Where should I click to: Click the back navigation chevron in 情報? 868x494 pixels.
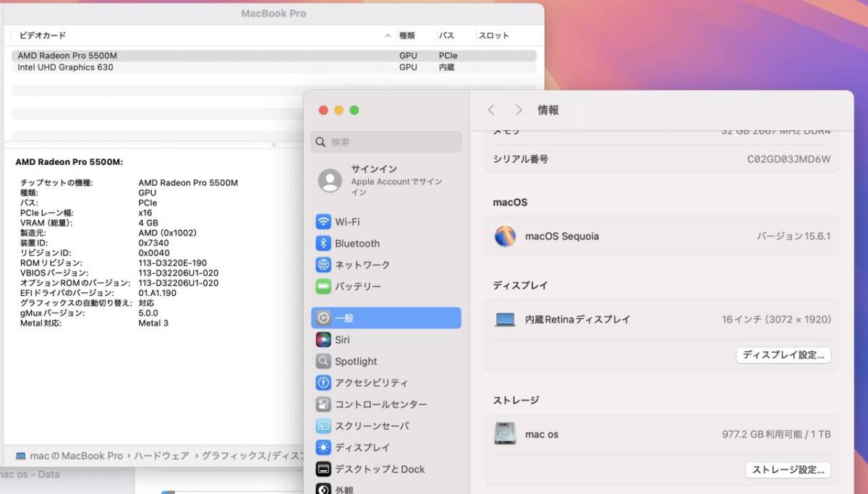point(491,110)
